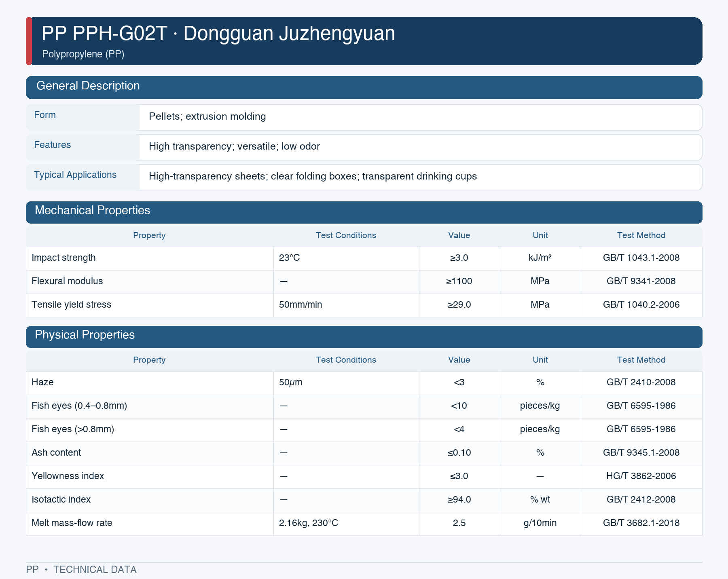Select the <4 fish eyes value
This screenshot has width=728, height=579.
click(x=459, y=429)
